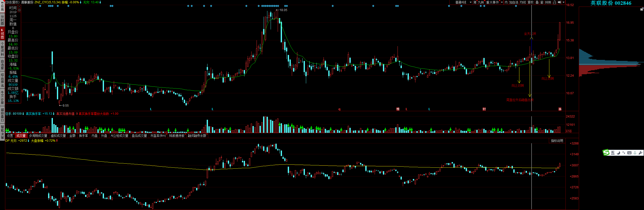Open info panel gear settings icon
The height and width of the screenshot is (210, 644).
tap(20, 10)
